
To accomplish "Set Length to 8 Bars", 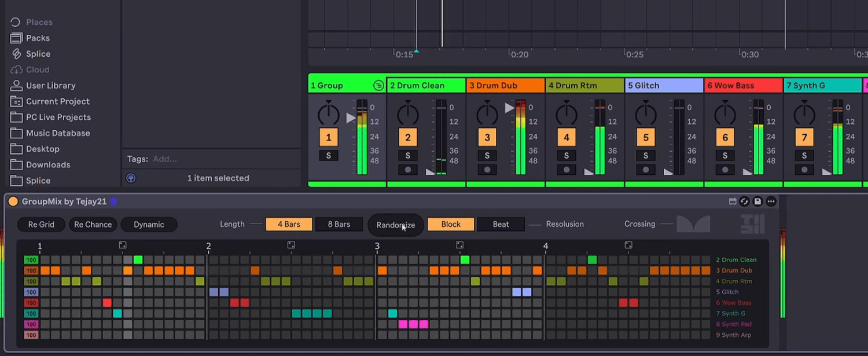I will coord(339,225).
